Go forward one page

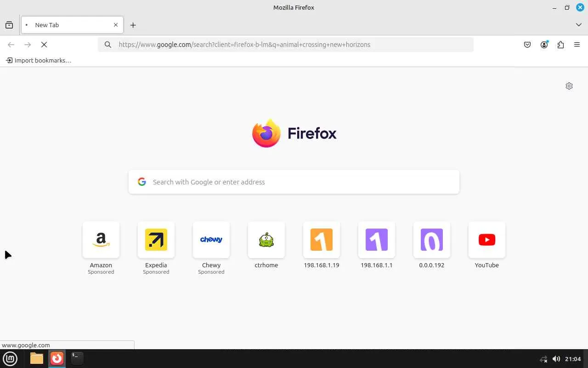pos(28,45)
